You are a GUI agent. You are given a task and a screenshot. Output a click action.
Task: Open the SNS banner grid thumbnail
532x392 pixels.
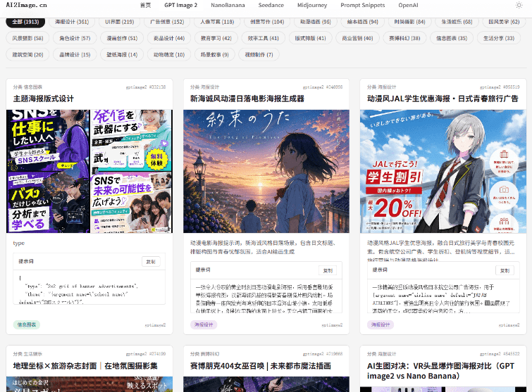[89, 171]
